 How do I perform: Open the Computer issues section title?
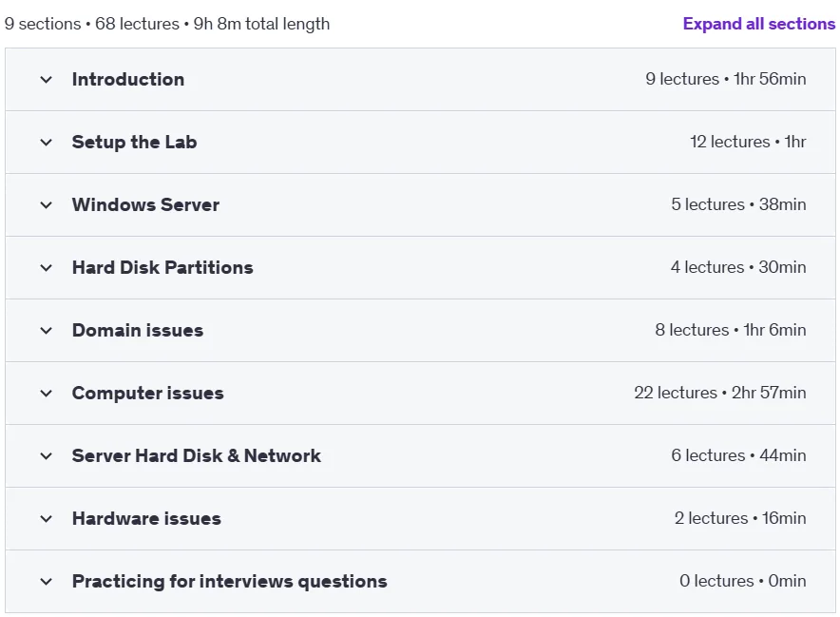(148, 393)
